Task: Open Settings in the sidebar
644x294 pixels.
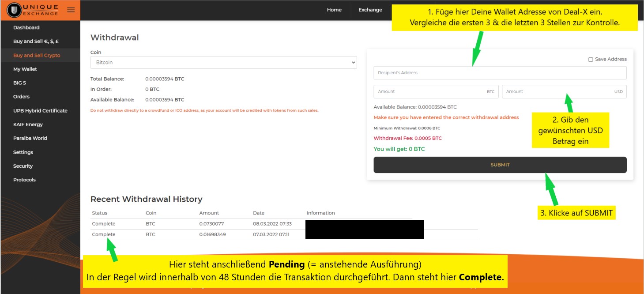Action: (x=23, y=152)
